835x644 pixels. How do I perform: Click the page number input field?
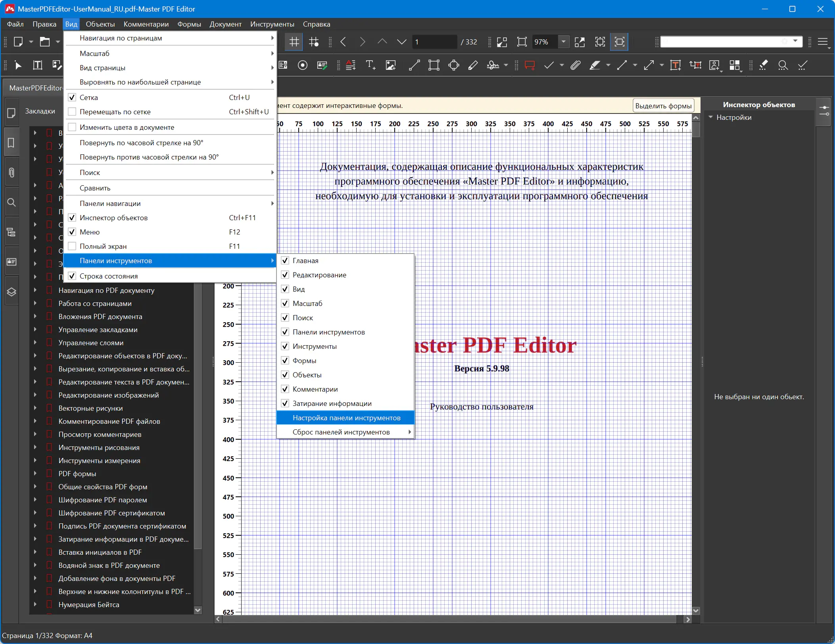434,42
